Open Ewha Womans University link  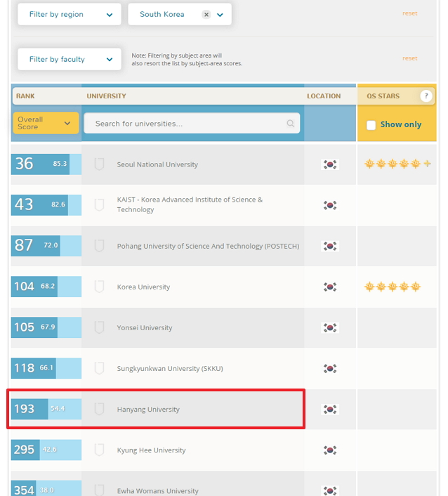(158, 491)
